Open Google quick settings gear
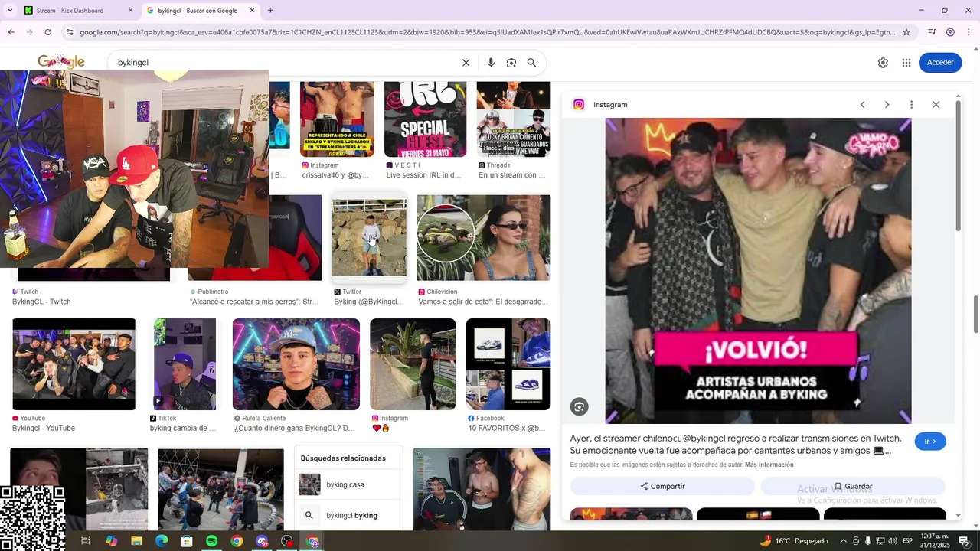This screenshot has width=980, height=551. [883, 63]
